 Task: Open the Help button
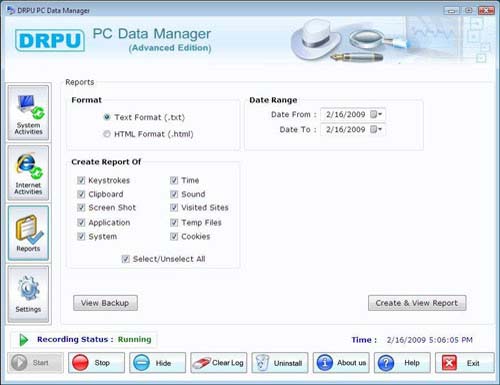point(402,363)
